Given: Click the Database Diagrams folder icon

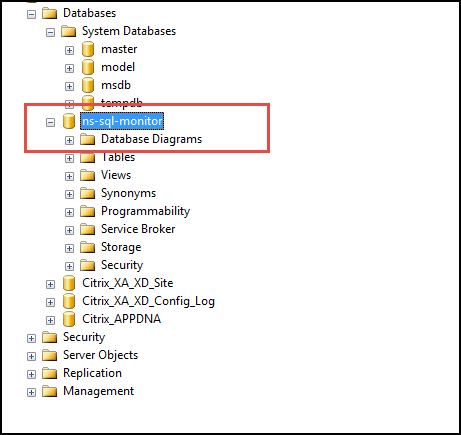Looking at the screenshot, I should pos(88,139).
